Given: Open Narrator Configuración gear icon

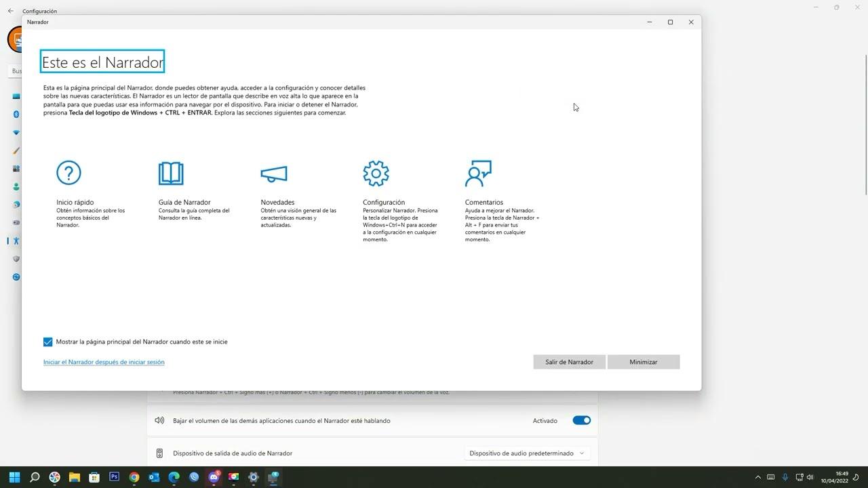Looking at the screenshot, I should tap(376, 173).
